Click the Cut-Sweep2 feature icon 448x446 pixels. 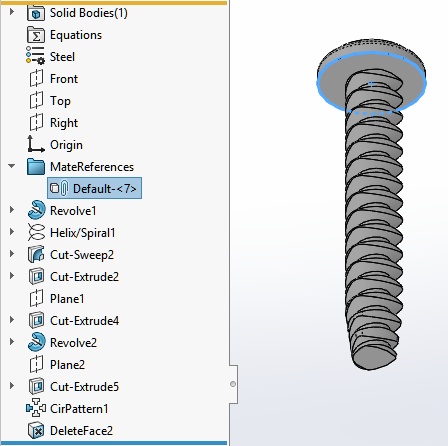tap(36, 254)
